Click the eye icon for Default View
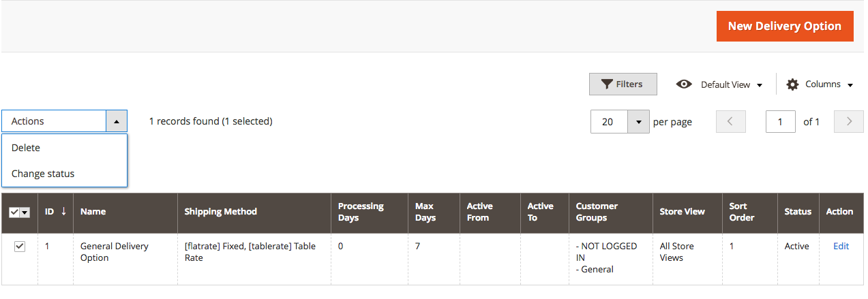Image resolution: width=868 pixels, height=299 pixels. tap(684, 84)
